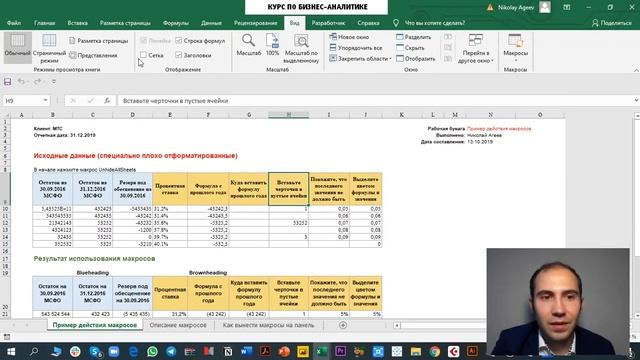Click formula bar text Вставьте черточки
Screen dimensions: 640x360
click(x=176, y=100)
